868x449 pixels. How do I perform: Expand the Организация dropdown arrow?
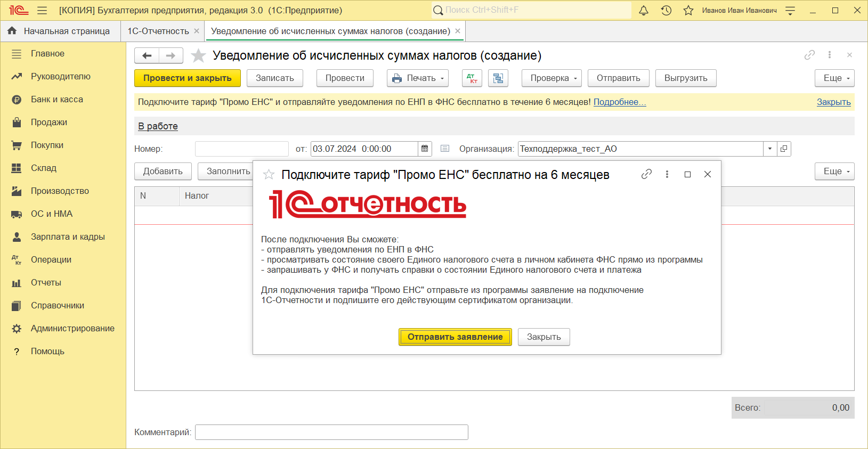tap(770, 149)
